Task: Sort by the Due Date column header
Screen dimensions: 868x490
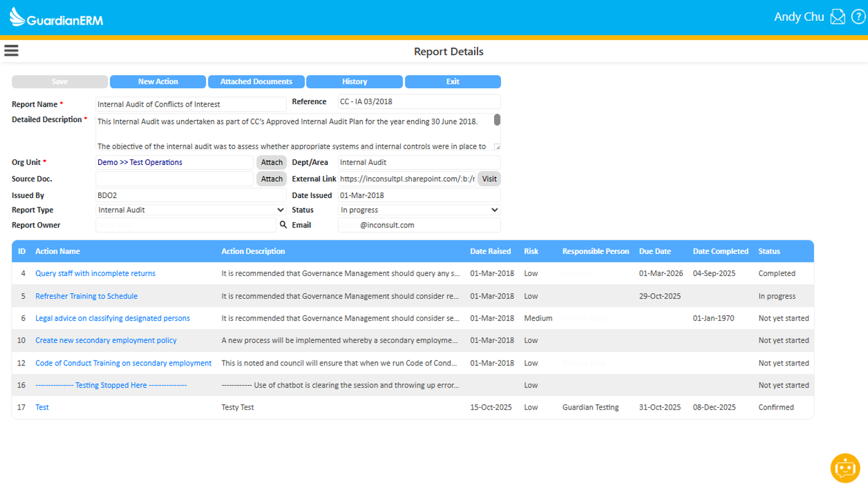Action: (654, 251)
